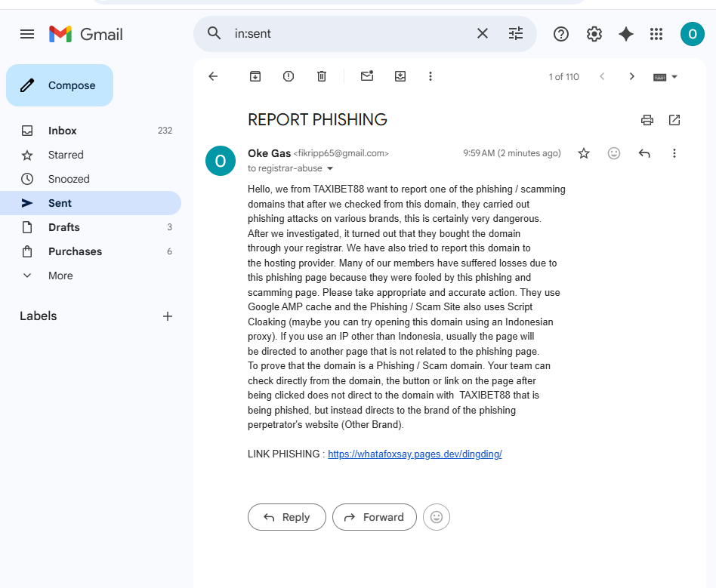This screenshot has height=588, width=716.
Task: Select the Sent folder
Action: tap(91, 203)
